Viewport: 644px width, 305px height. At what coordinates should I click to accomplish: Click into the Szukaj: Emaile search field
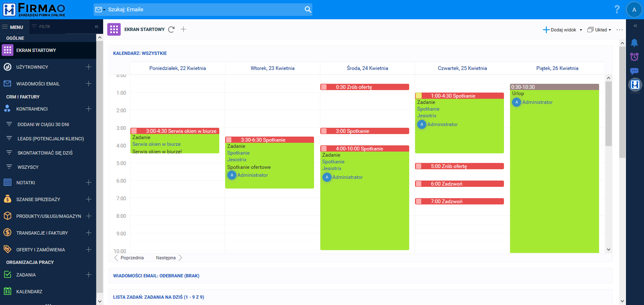pos(205,10)
